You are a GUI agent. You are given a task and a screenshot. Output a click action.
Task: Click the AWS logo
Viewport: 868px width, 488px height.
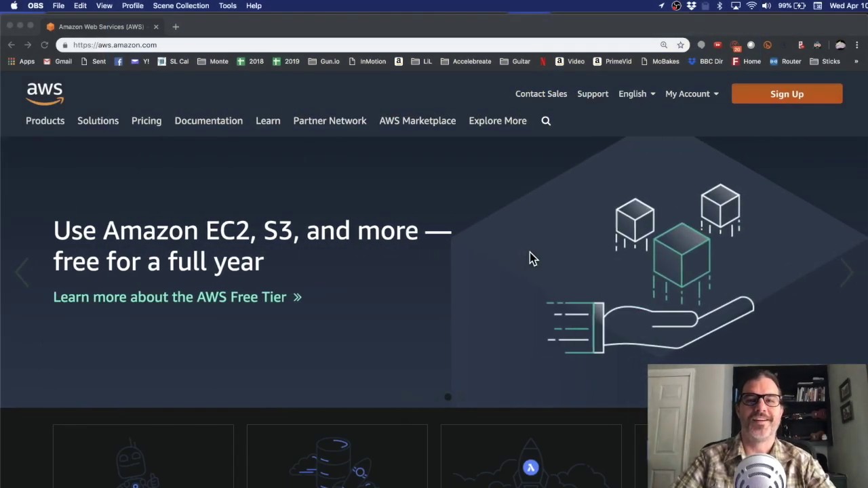coord(45,94)
